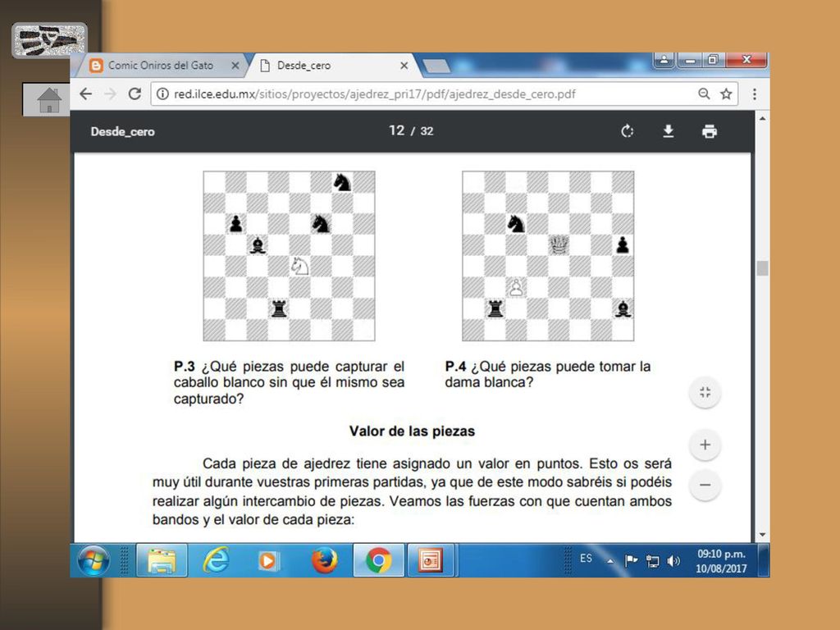The width and height of the screenshot is (840, 630).
Task: Click the P.3 question text
Action: click(x=289, y=382)
